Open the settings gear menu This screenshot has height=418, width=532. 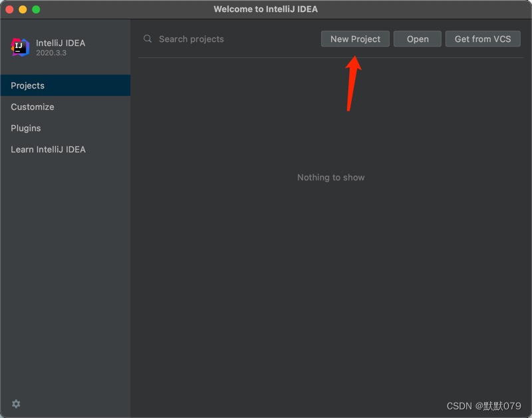16,404
